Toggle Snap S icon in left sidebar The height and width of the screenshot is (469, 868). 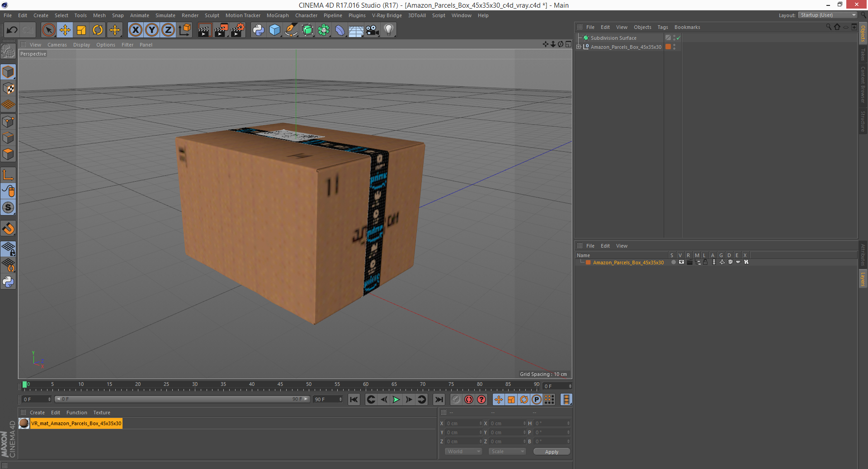[x=8, y=208]
